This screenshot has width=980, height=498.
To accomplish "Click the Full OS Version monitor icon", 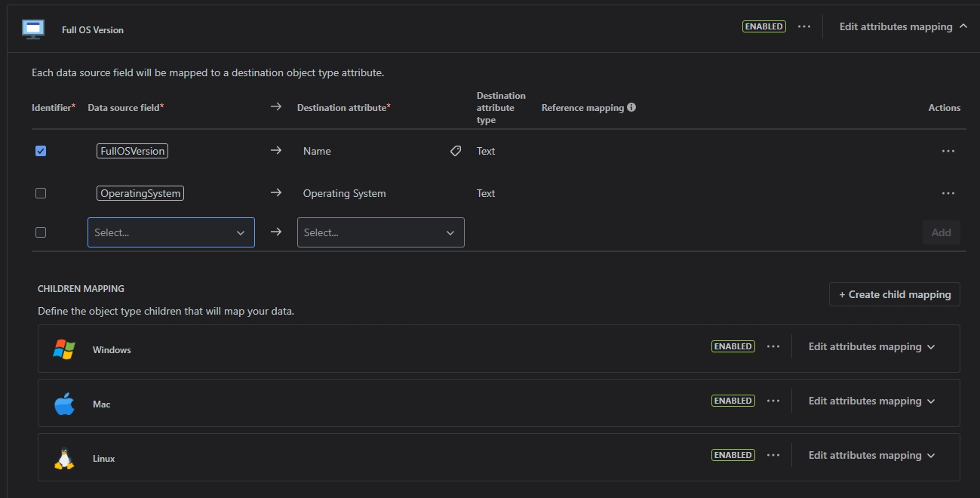I will pyautogui.click(x=32, y=28).
